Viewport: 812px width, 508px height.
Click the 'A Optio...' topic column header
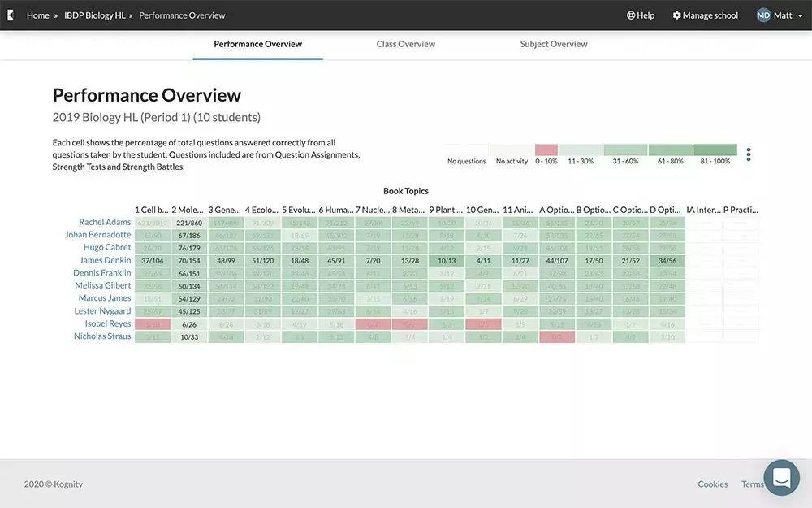[557, 210]
